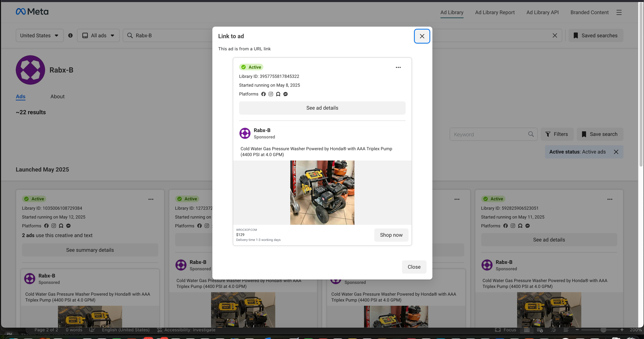Click See summary details on first ad card

(90, 250)
